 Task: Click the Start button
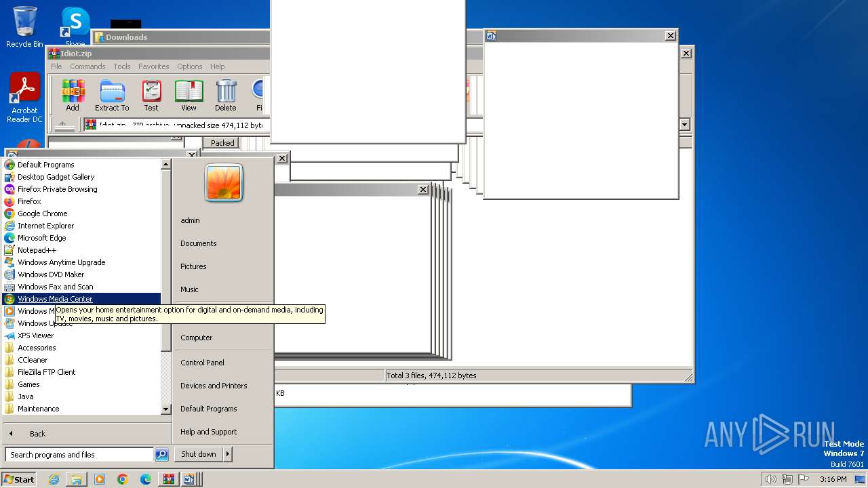[x=19, y=479]
